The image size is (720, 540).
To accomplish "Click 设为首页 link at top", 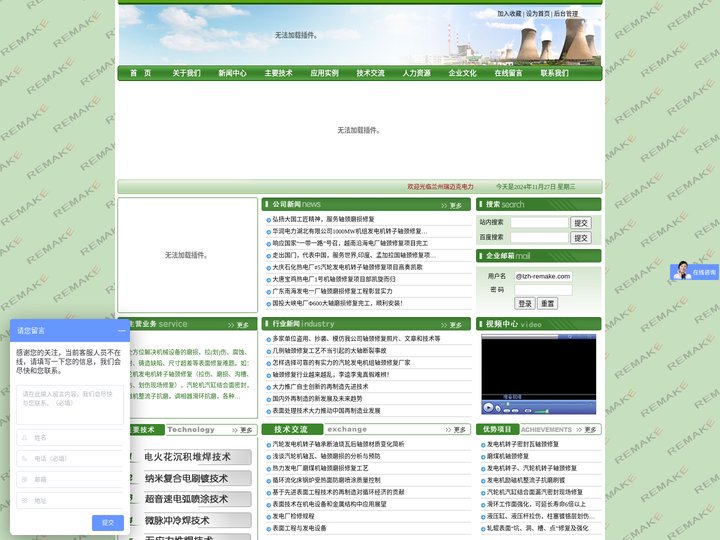I will click(x=538, y=14).
